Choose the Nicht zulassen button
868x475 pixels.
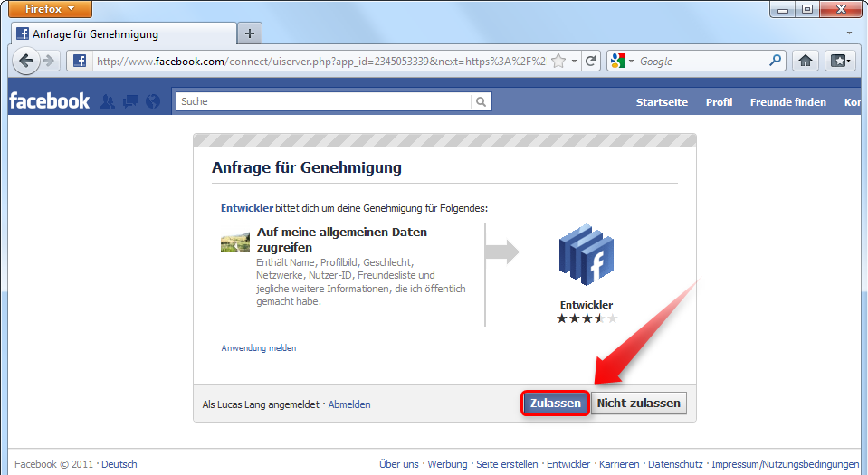click(x=639, y=403)
